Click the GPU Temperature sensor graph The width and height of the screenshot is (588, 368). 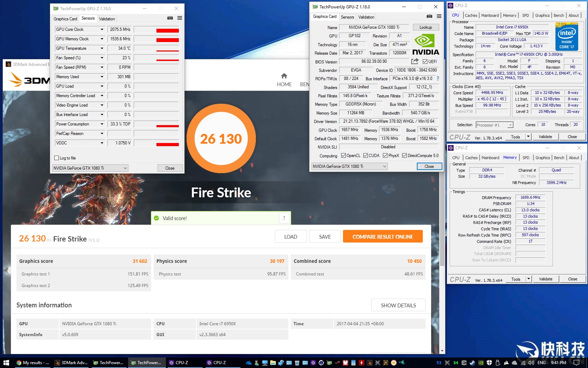click(x=156, y=48)
